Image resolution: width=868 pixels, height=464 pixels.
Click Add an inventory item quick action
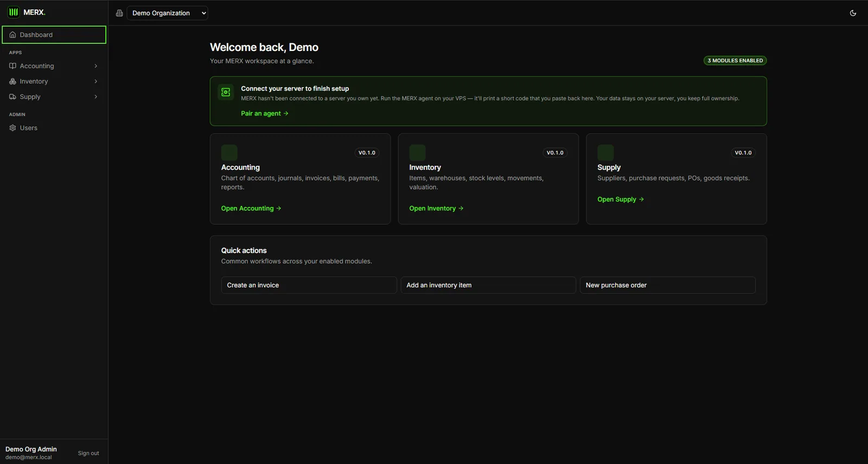(488, 285)
